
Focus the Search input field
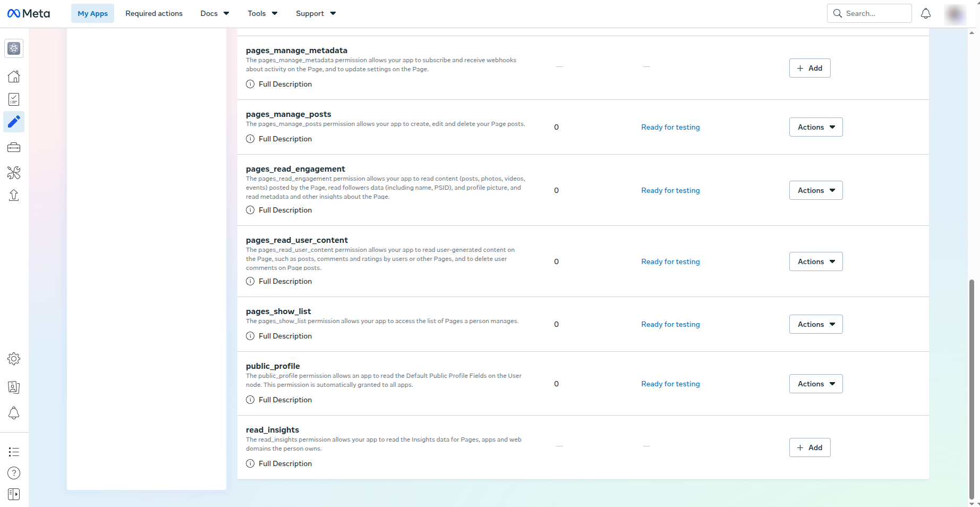tap(870, 13)
